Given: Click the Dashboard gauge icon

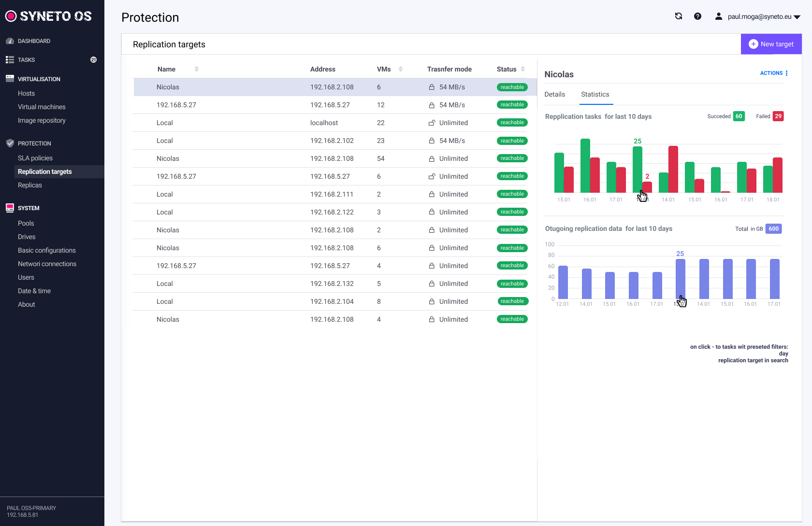Looking at the screenshot, I should coord(10,41).
